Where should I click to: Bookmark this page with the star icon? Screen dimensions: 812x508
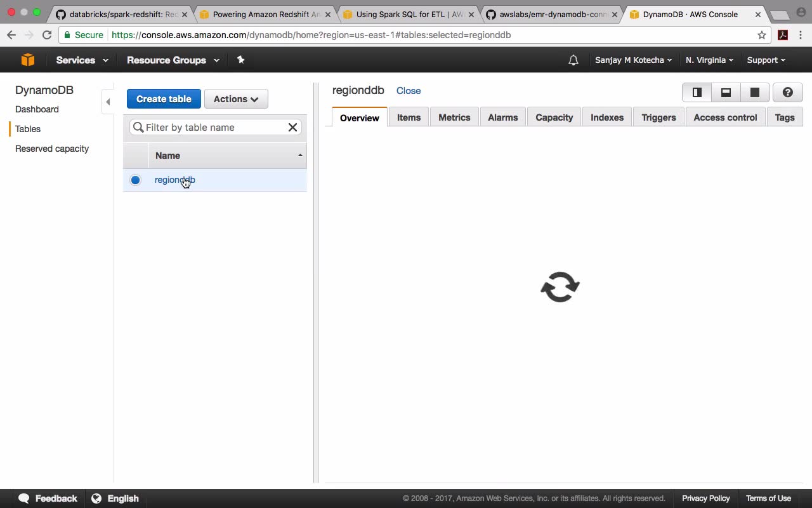762,35
